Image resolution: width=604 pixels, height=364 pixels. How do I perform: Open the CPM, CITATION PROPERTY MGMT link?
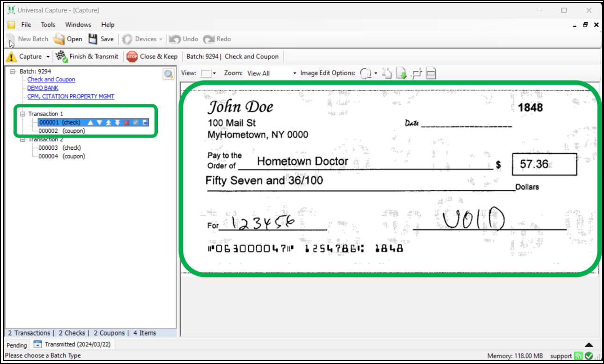click(x=70, y=96)
